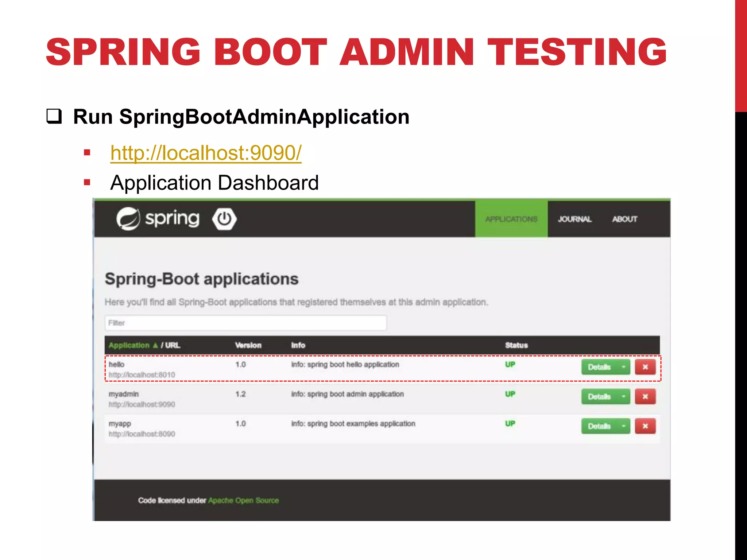
Task: Expand Details dropdown arrow for hello
Action: click(x=624, y=367)
